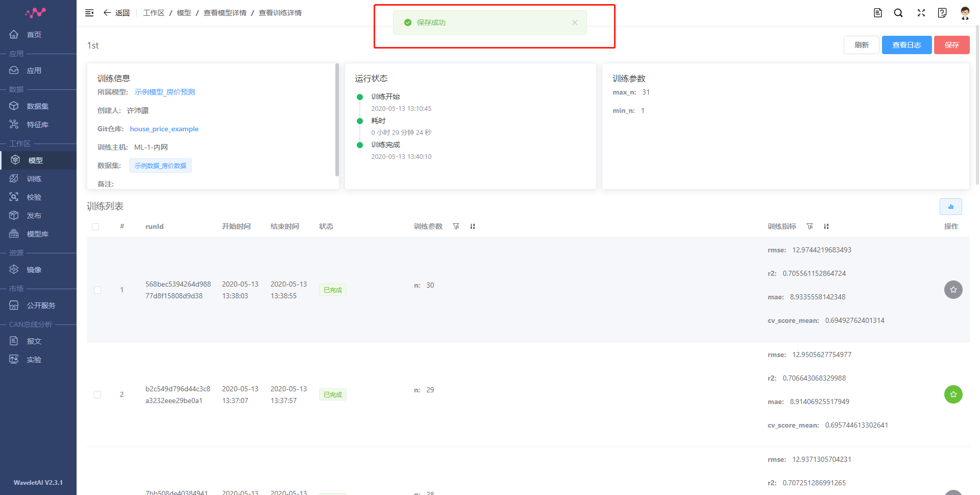Open the user avatar menu
The width and height of the screenshot is (980, 495).
[x=965, y=13]
